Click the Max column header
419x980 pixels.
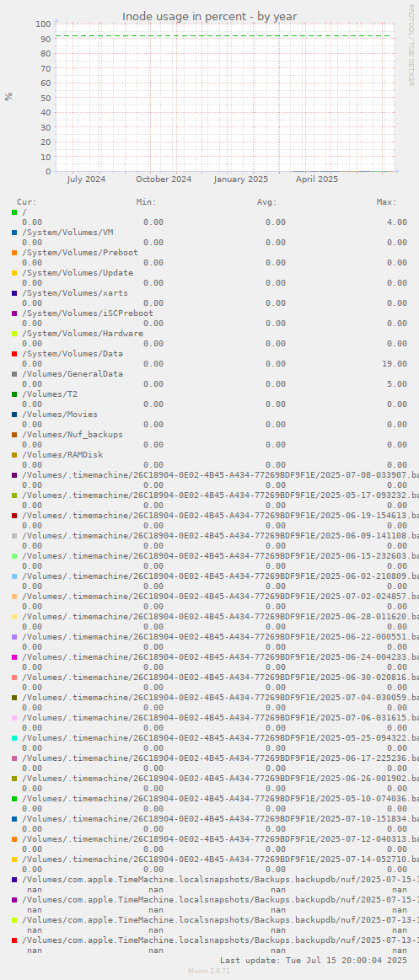pos(386,202)
